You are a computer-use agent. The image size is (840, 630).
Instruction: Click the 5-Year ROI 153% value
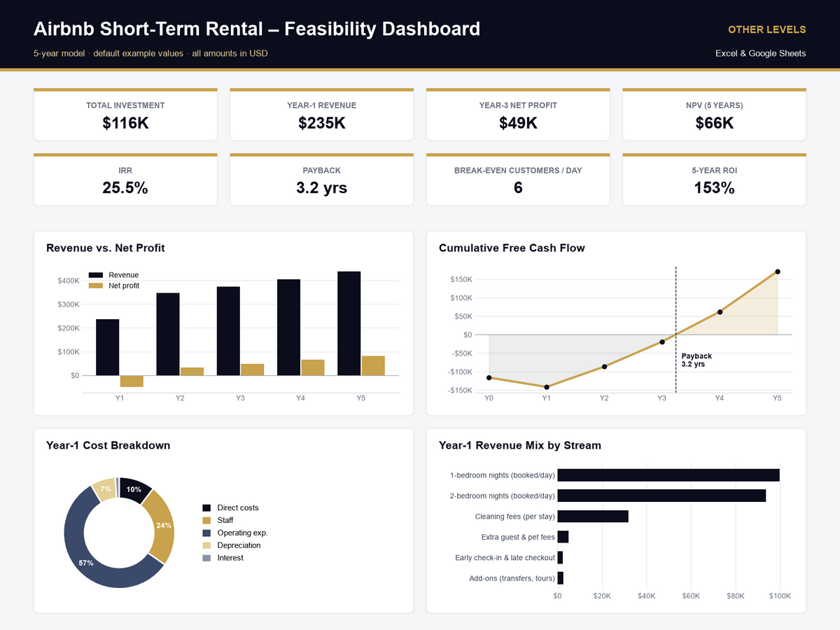coord(714,188)
